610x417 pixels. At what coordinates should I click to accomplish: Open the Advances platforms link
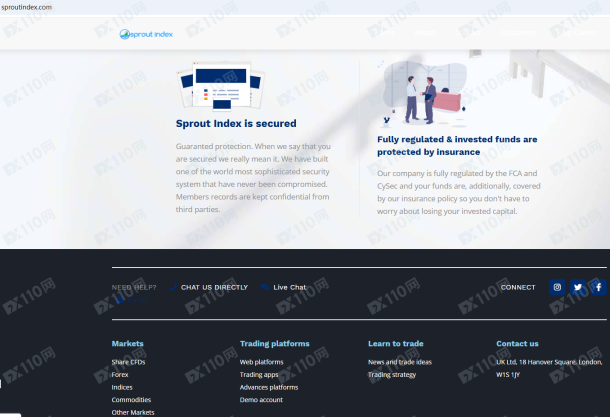tap(269, 387)
